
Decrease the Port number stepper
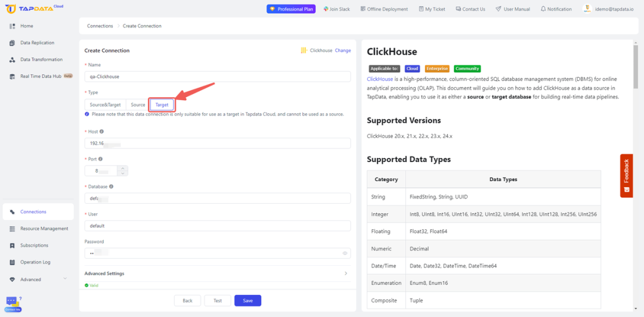coord(123,173)
